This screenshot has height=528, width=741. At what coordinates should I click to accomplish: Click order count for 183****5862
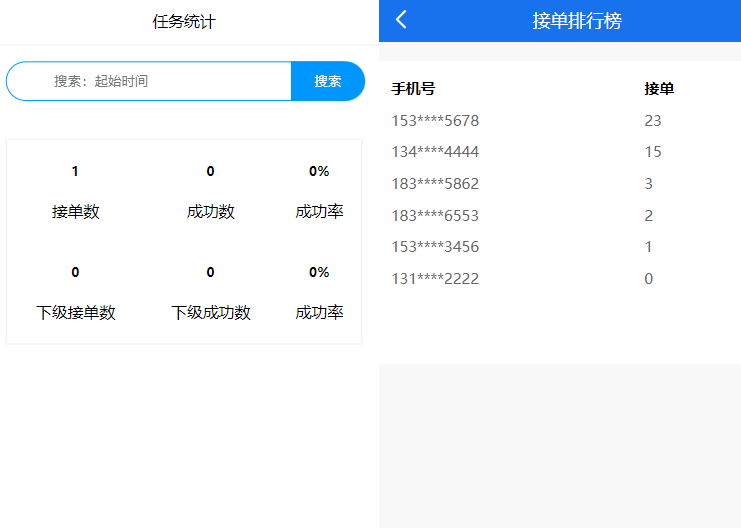tap(648, 183)
